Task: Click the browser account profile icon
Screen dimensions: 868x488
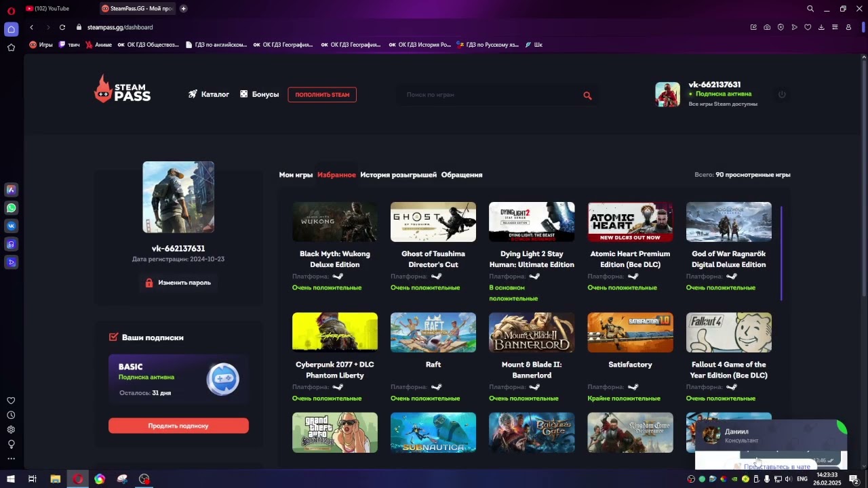Action: (848, 27)
